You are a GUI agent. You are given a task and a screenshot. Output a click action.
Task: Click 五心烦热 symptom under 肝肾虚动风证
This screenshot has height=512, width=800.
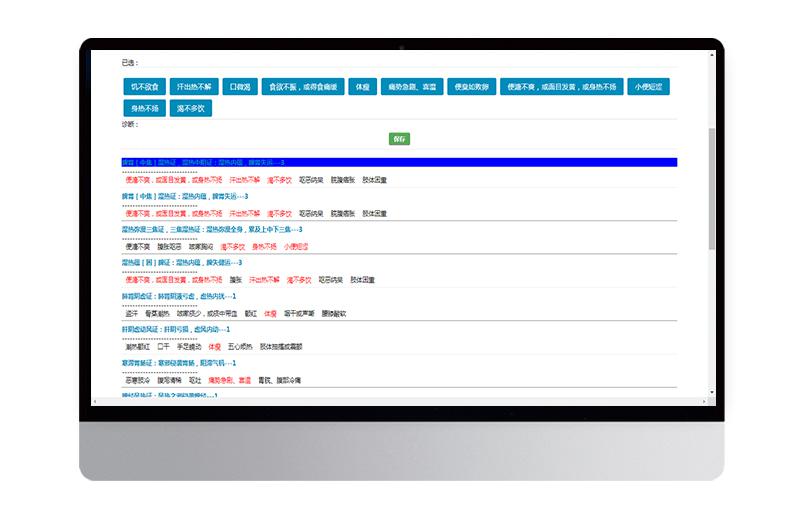point(240,347)
